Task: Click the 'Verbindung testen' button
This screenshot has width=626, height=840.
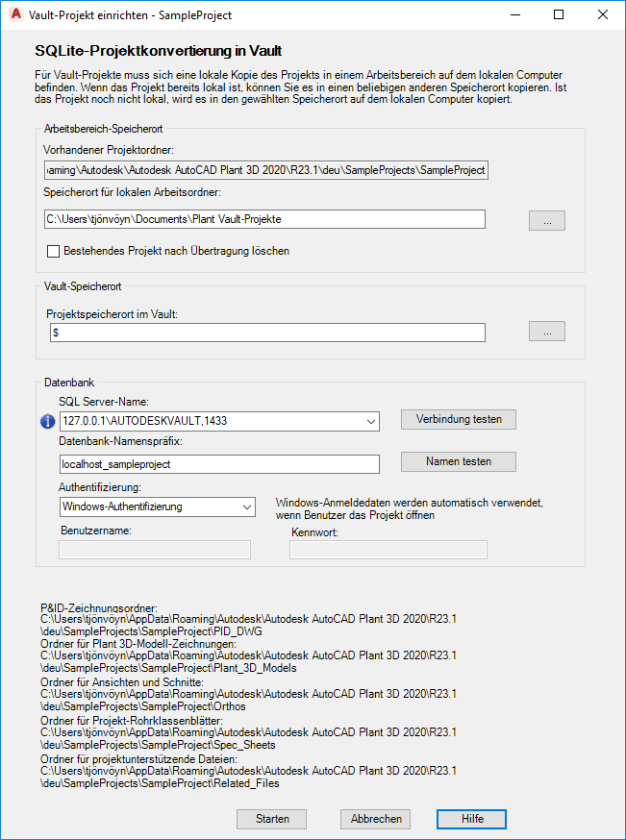Action: 459,419
